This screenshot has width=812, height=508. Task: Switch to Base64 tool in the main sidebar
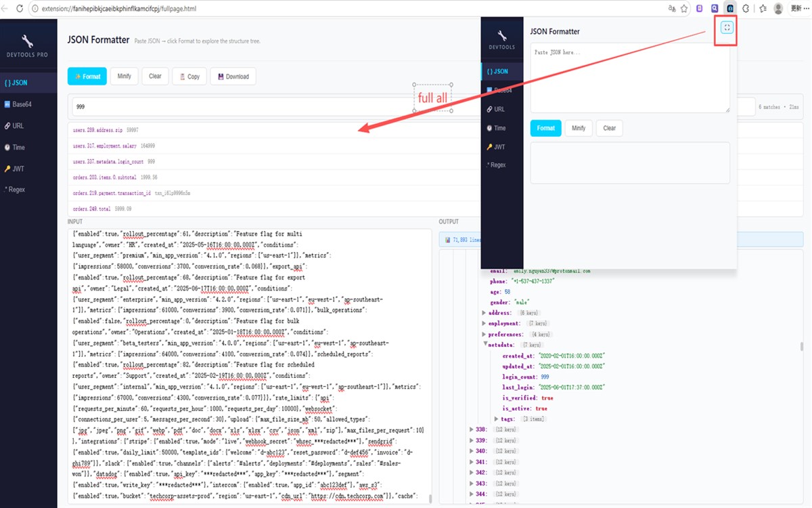tap(28, 104)
